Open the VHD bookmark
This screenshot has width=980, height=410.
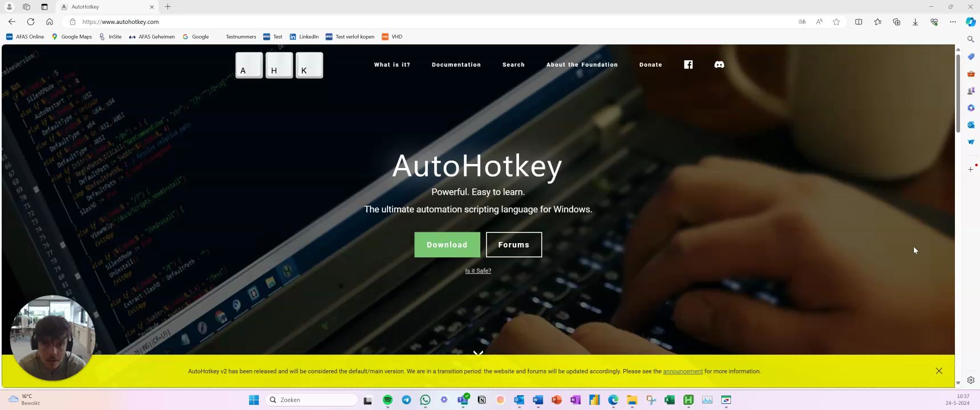(392, 36)
